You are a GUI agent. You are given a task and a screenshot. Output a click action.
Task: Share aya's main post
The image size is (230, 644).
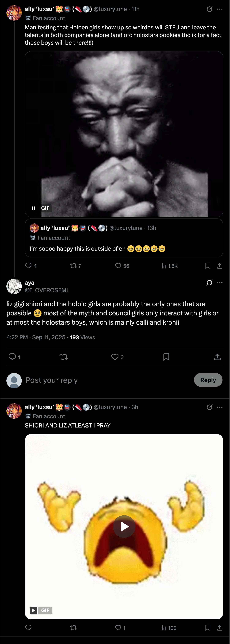[217, 357]
